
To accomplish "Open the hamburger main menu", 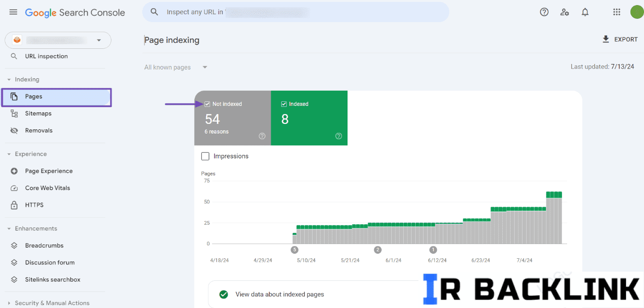I will point(13,12).
